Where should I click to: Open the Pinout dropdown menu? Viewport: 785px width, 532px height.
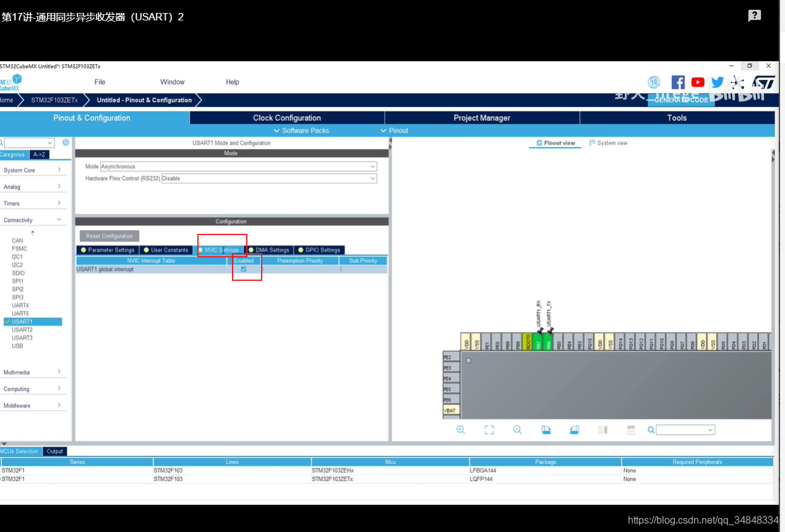394,131
